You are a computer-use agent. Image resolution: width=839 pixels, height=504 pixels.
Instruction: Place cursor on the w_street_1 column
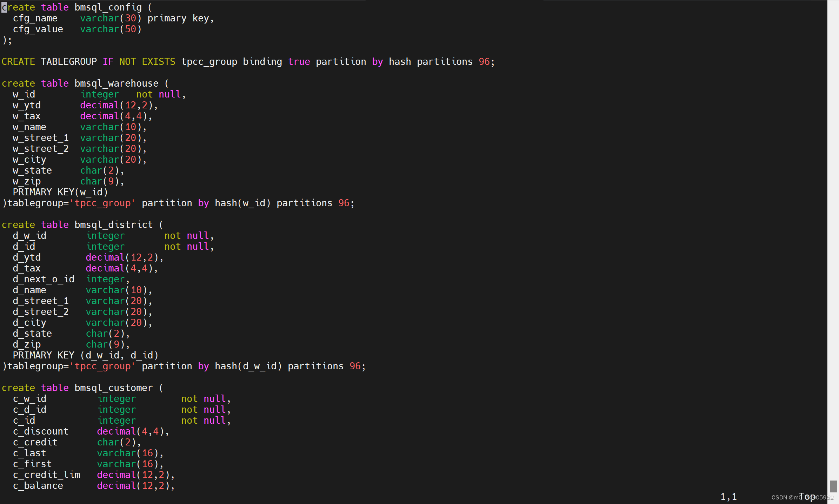(x=41, y=138)
